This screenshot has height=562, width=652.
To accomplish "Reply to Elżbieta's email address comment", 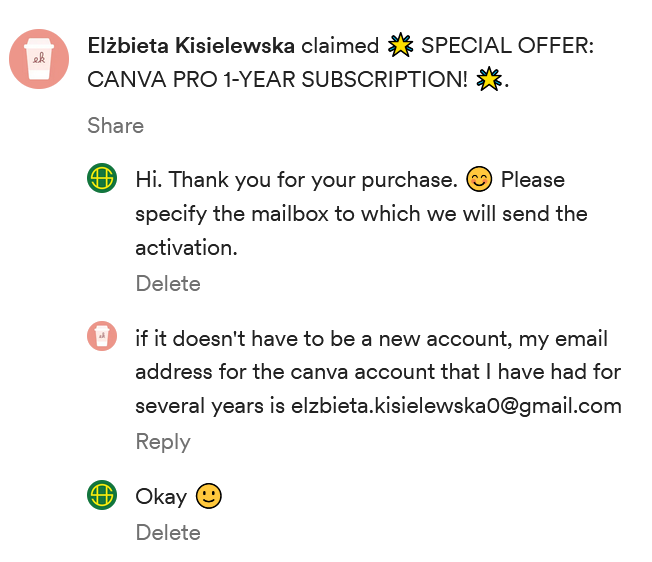I will click(x=163, y=441).
